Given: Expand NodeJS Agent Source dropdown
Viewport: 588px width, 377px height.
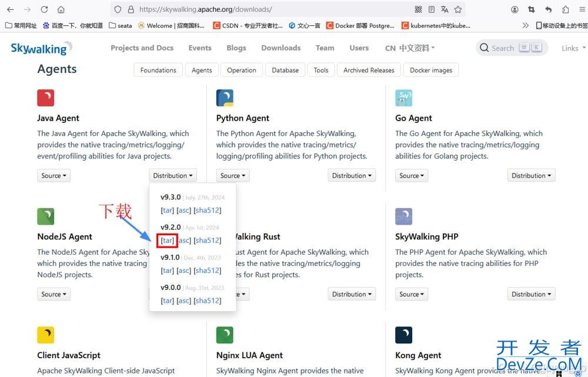Looking at the screenshot, I should click(54, 294).
